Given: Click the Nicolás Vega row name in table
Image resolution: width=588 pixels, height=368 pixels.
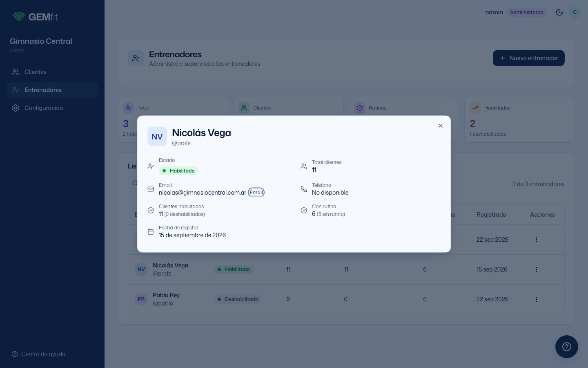Looking at the screenshot, I should pos(171,265).
